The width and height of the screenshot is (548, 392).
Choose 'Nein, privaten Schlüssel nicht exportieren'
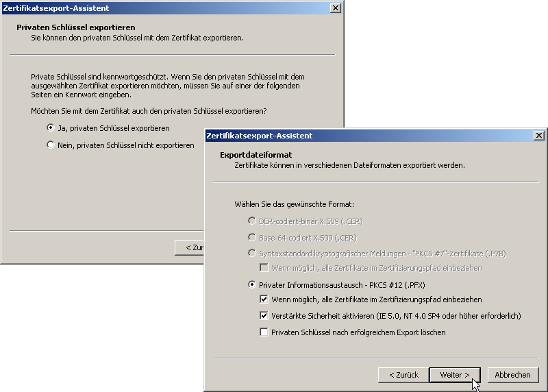(51, 145)
